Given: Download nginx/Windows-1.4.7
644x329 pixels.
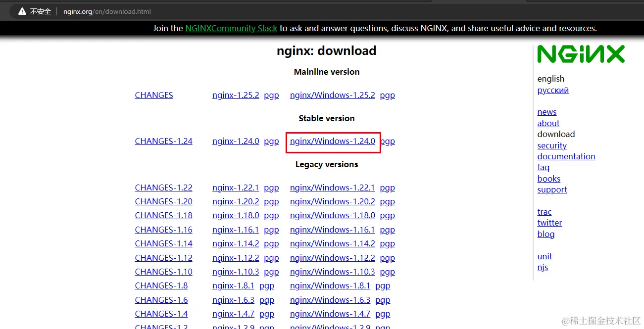Looking at the screenshot, I should pyautogui.click(x=330, y=314).
